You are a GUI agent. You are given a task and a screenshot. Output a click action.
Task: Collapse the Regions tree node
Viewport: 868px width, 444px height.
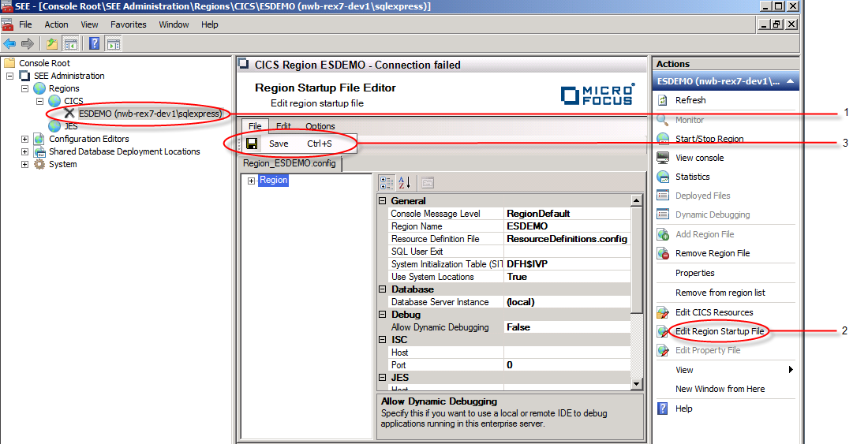(x=25, y=88)
